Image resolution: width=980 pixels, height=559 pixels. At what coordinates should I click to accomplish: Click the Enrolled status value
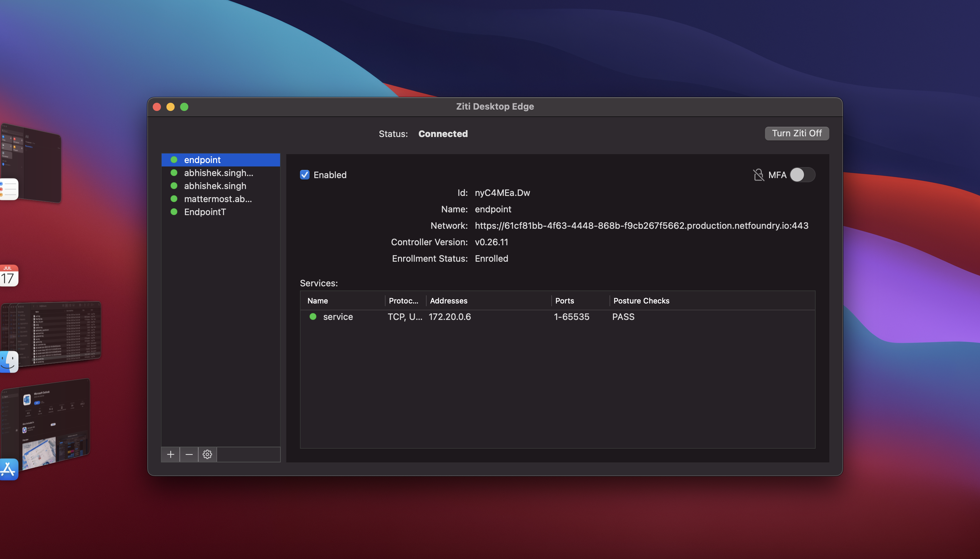click(491, 258)
